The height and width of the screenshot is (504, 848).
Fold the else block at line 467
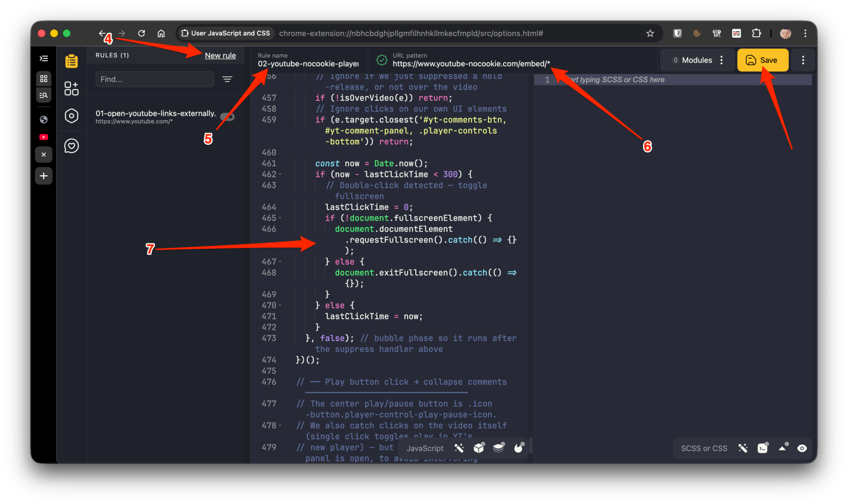280,262
